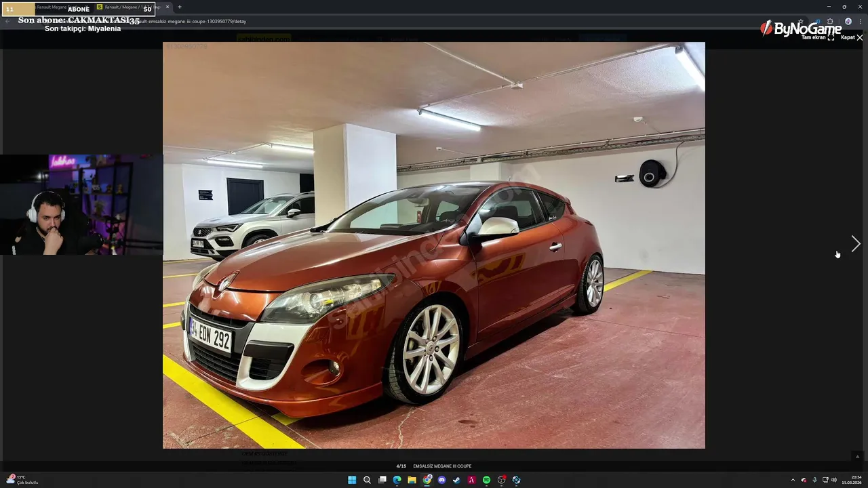Viewport: 868px width, 488px height.
Task: Close the Renault / Megane tab
Action: [167, 7]
